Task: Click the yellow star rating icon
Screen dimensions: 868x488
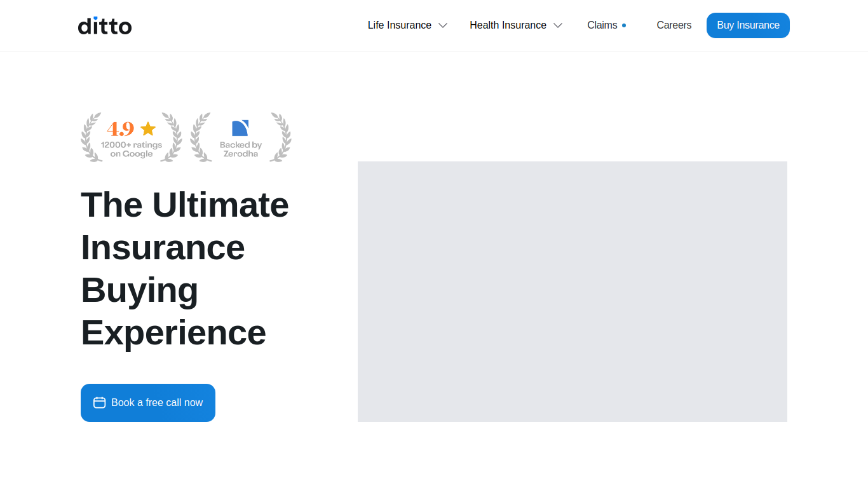Action: tap(148, 129)
